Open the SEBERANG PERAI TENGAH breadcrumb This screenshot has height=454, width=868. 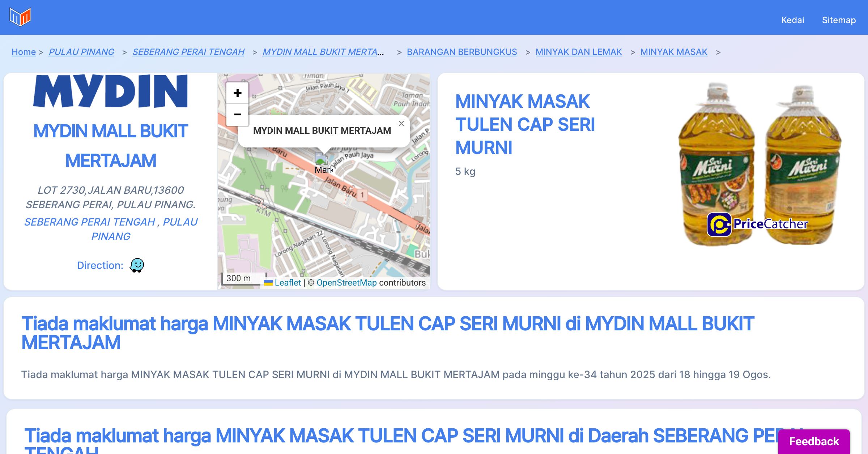[x=188, y=52]
